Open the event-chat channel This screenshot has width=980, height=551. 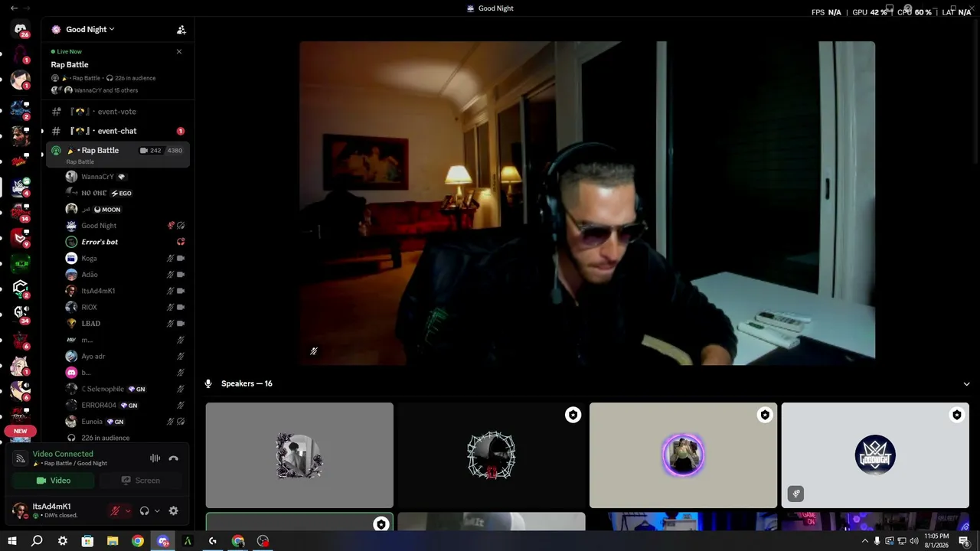tap(116, 131)
